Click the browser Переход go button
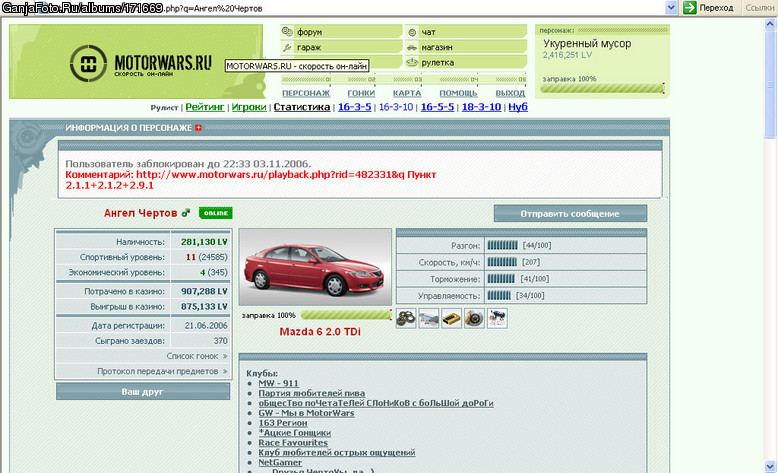The height and width of the screenshot is (473, 778). point(708,7)
